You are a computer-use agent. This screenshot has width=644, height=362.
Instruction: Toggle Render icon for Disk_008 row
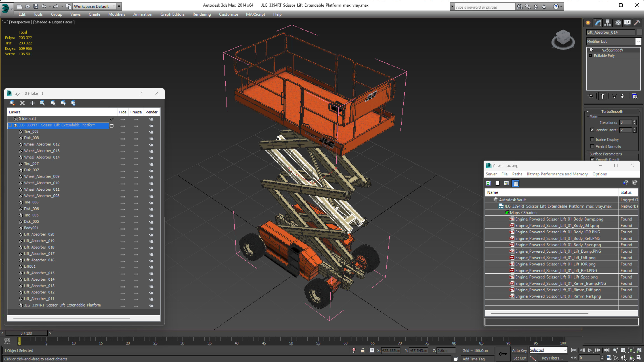(x=151, y=138)
